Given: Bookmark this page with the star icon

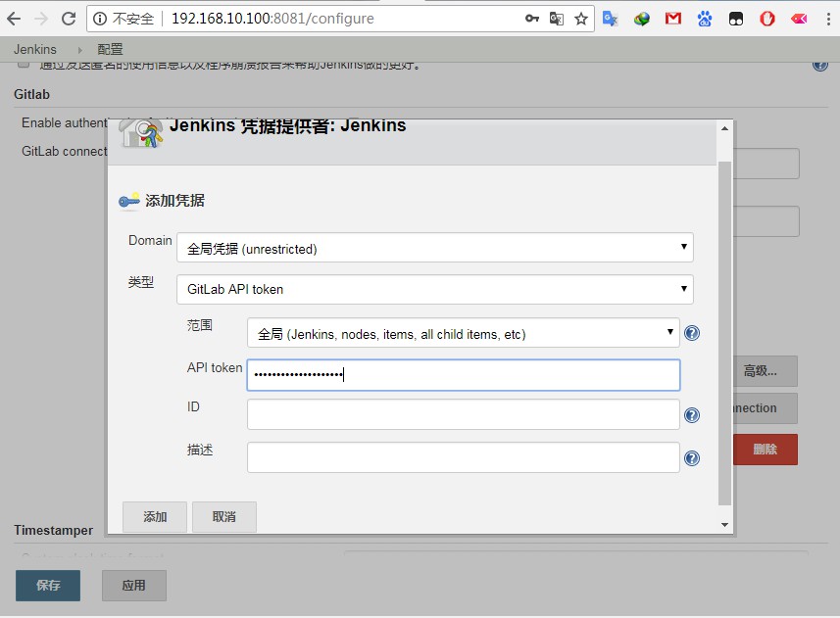Looking at the screenshot, I should point(581,19).
